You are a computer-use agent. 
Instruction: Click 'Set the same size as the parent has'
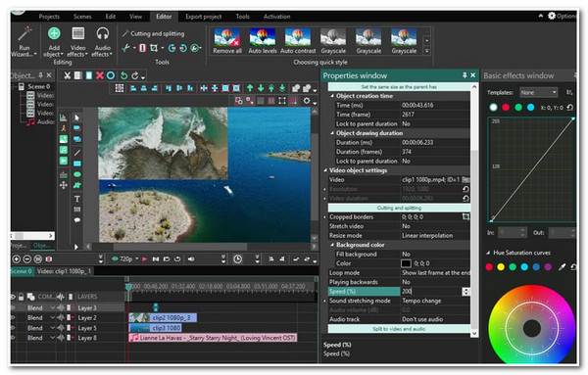[x=399, y=86]
